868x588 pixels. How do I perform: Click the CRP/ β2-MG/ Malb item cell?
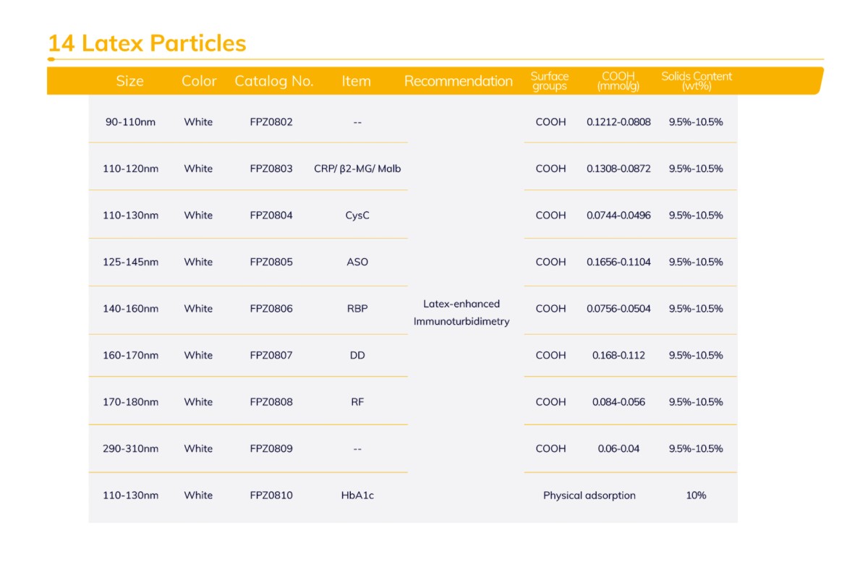357,169
